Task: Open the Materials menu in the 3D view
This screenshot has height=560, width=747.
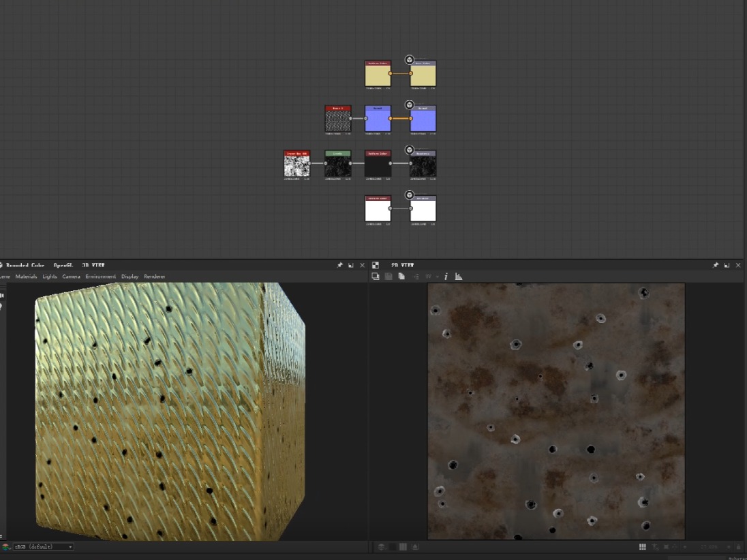Action: click(25, 276)
